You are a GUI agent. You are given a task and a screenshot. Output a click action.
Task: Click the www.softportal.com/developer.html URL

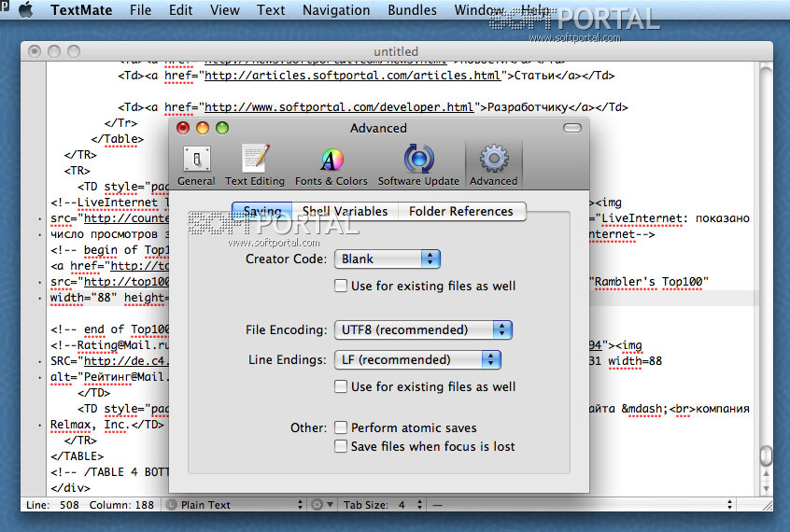339,107
